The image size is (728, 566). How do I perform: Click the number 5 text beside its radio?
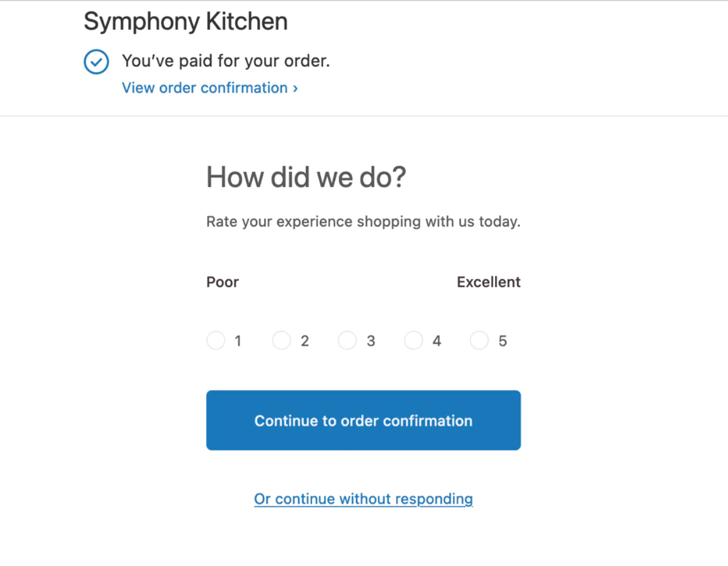[x=503, y=341]
